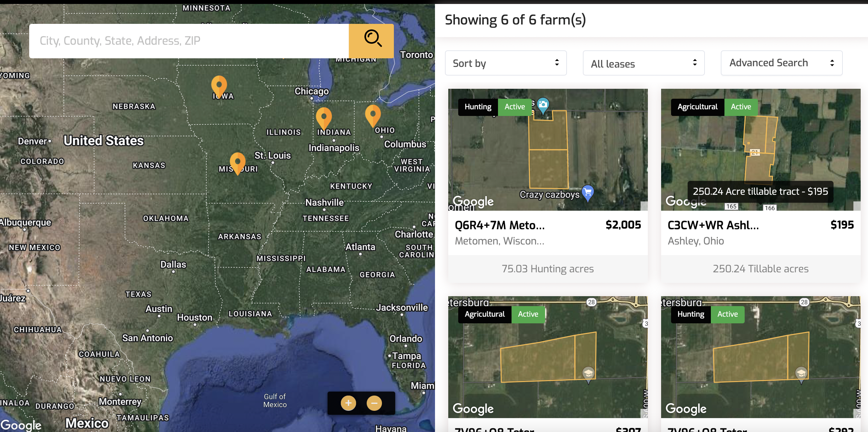Image resolution: width=868 pixels, height=432 pixels.
Task: Click the Missouri map pin marker
Action: pos(237,162)
